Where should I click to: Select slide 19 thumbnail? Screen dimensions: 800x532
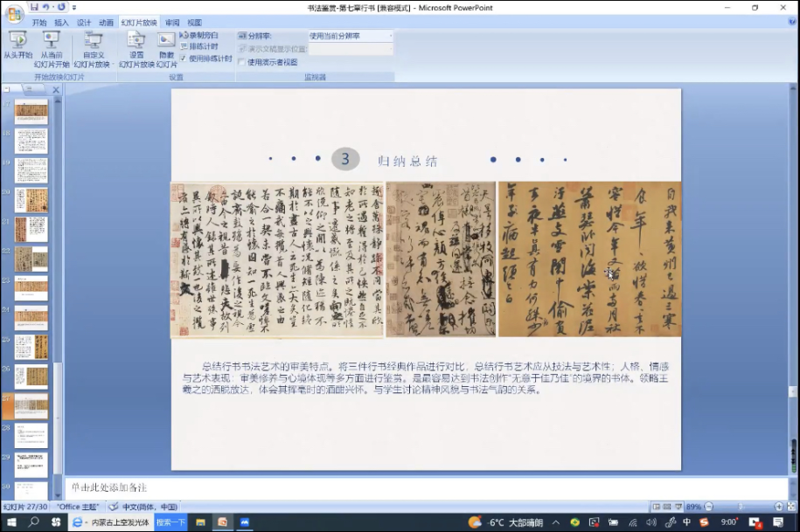(31, 170)
